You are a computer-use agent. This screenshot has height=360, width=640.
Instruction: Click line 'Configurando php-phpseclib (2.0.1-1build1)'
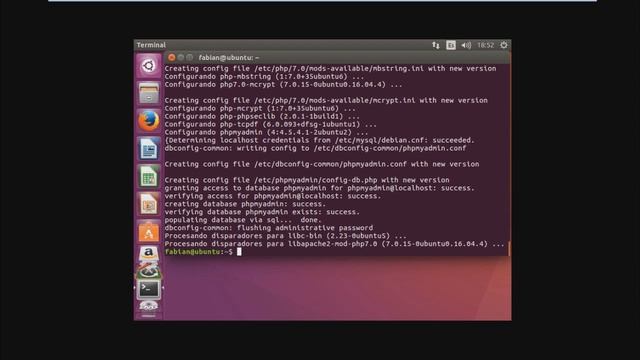[x=262, y=116]
